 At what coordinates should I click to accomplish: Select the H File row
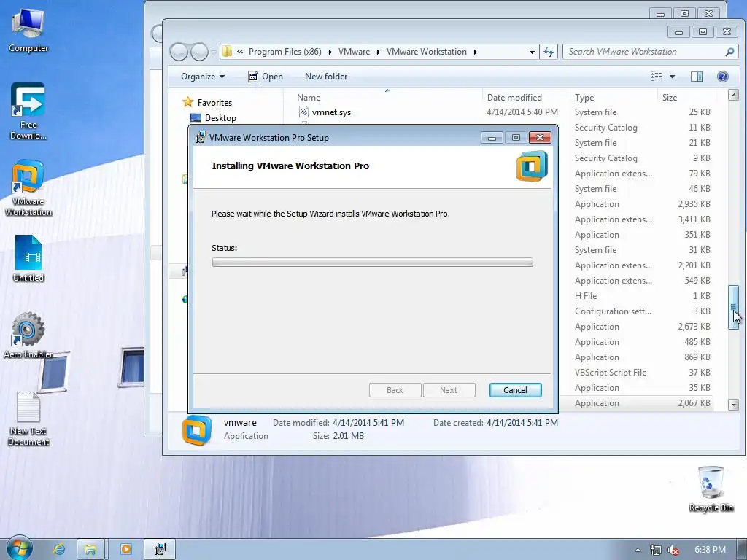click(x=642, y=296)
